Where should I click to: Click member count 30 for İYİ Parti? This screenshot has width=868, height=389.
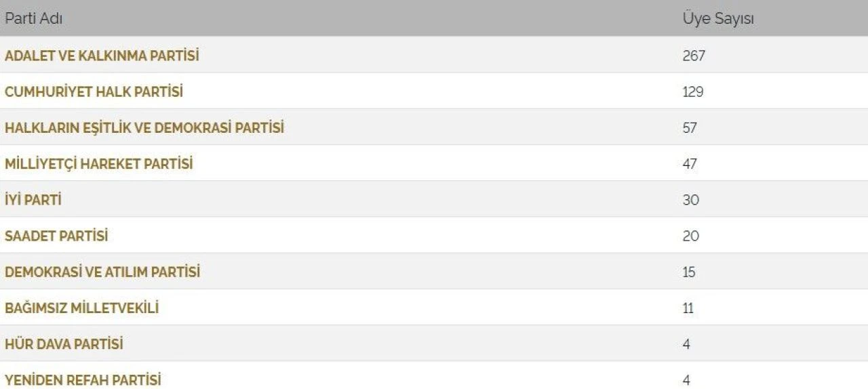(690, 200)
